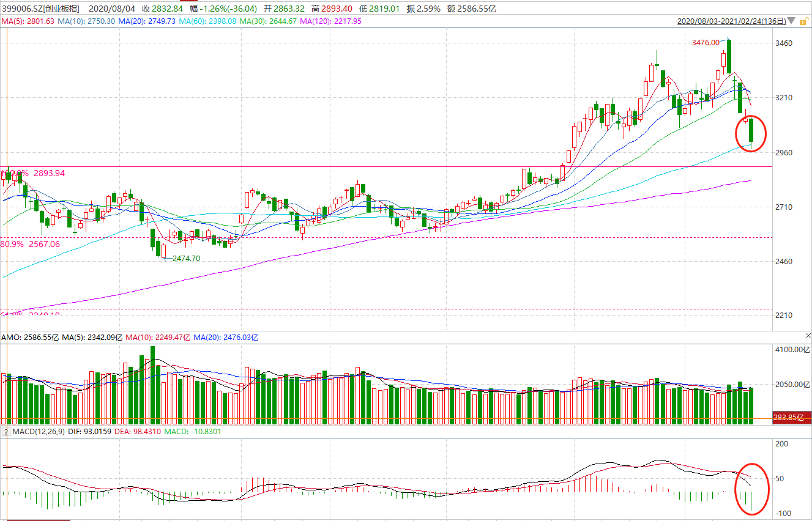Click the amplitude 振 2.59% value

(424, 8)
